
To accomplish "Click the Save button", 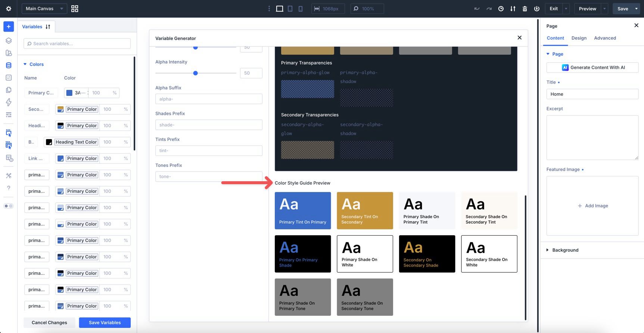I will tap(622, 9).
